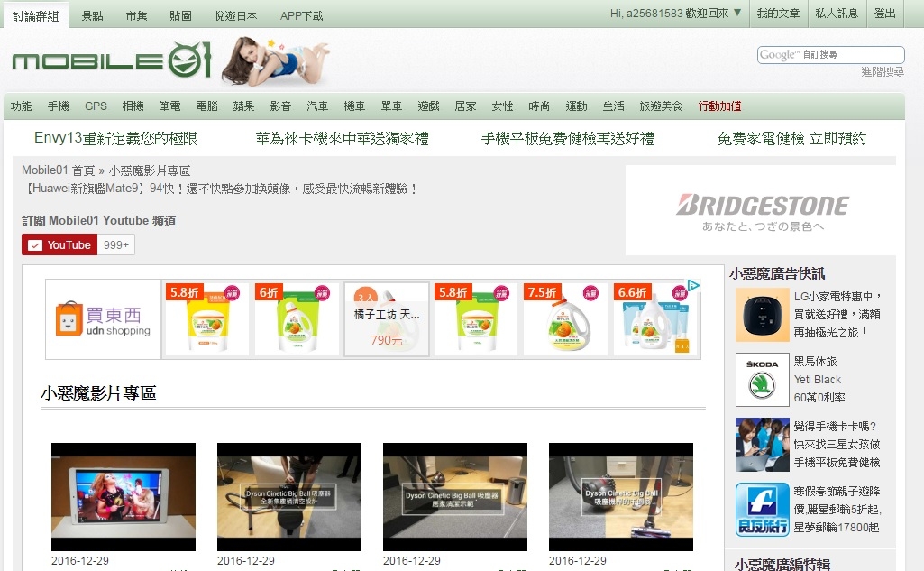This screenshot has height=571, width=924.
Task: Click the 999+ subscriber count
Action: coord(116,244)
